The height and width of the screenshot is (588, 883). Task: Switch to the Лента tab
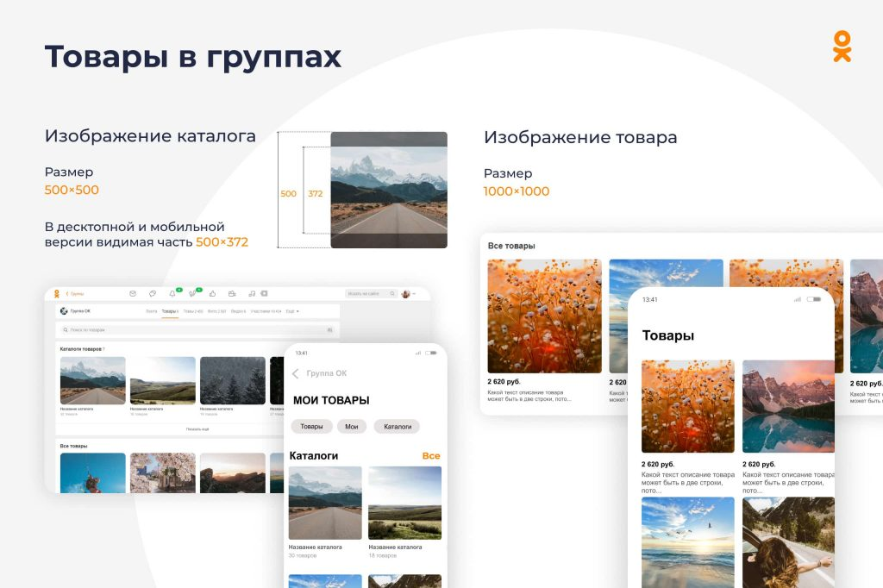[152, 311]
